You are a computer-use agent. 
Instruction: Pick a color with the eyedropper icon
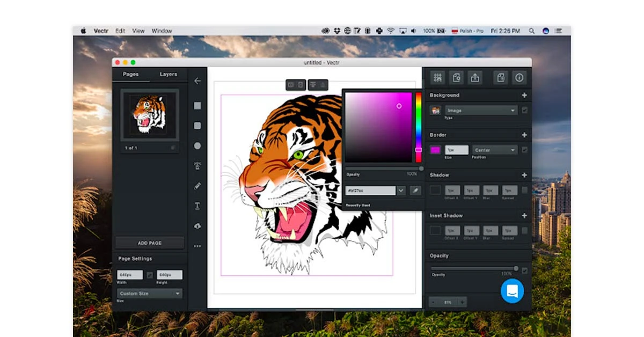[414, 190]
